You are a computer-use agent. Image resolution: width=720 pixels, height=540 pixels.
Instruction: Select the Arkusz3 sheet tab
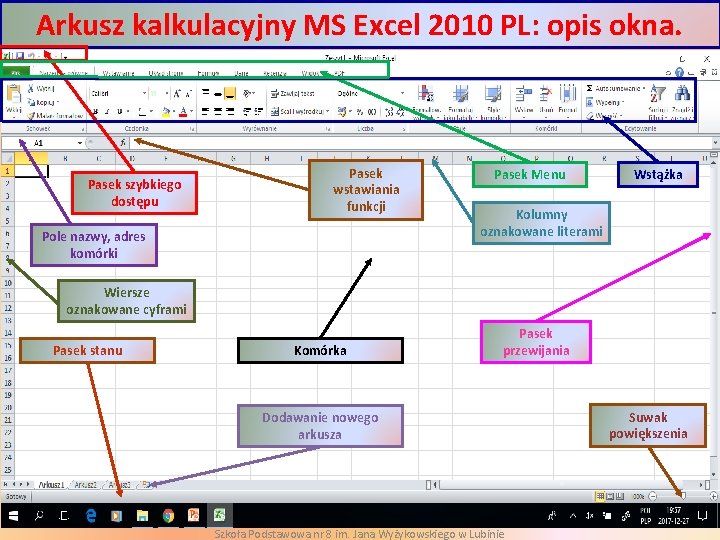click(119, 484)
